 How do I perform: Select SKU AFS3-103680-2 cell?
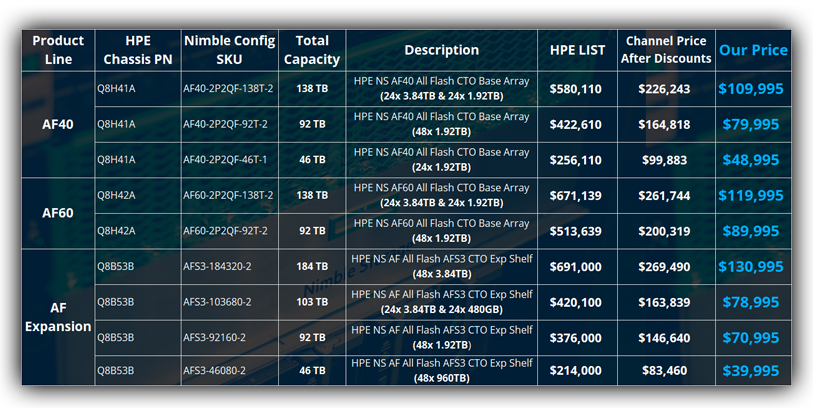click(x=217, y=302)
